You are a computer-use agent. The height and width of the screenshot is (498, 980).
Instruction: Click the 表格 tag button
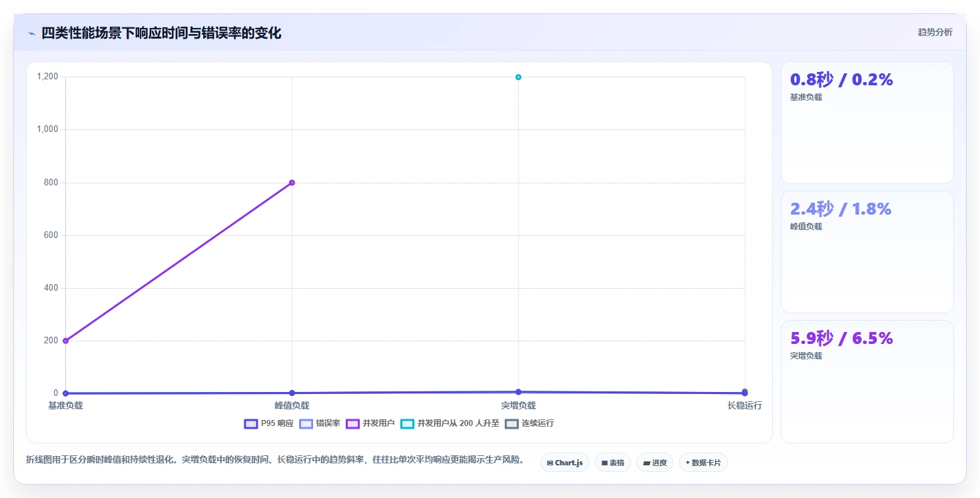tap(613, 463)
